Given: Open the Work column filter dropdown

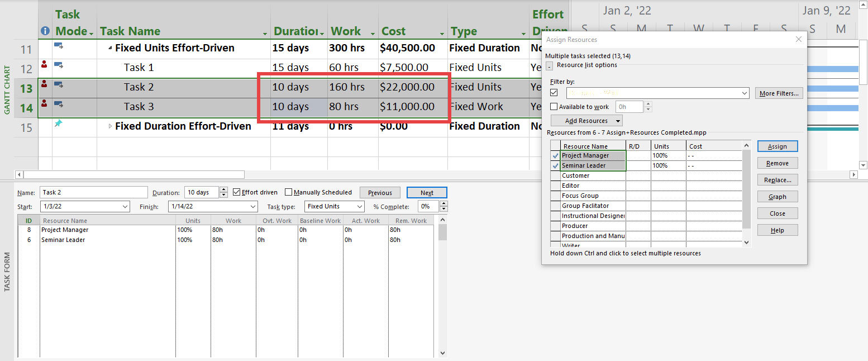Looking at the screenshot, I should (372, 33).
